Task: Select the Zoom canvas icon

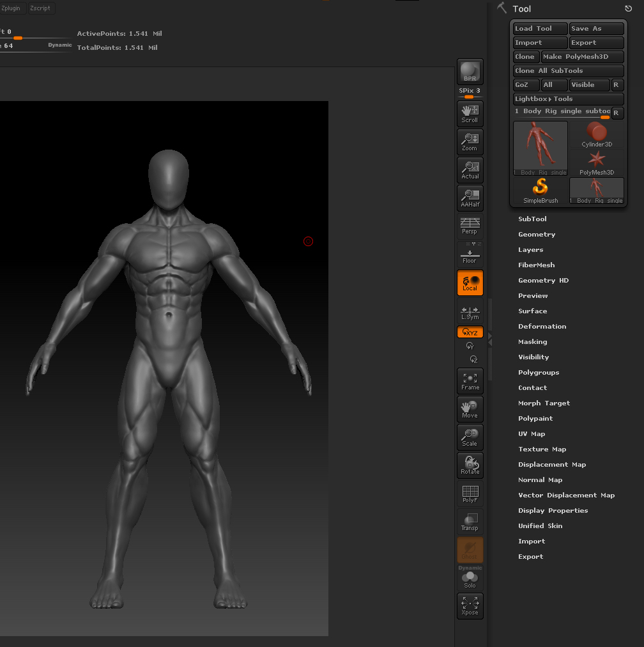Action: [x=470, y=141]
